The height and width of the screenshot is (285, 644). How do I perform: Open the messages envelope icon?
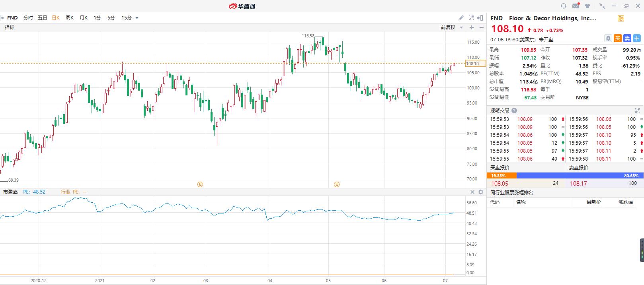(x=576, y=6)
